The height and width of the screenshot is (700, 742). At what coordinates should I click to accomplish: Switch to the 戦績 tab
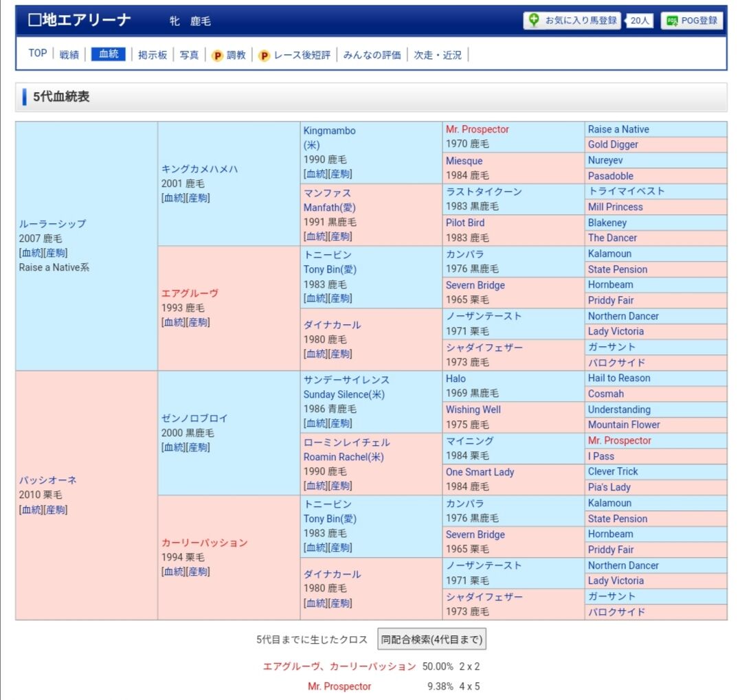pyautogui.click(x=69, y=55)
